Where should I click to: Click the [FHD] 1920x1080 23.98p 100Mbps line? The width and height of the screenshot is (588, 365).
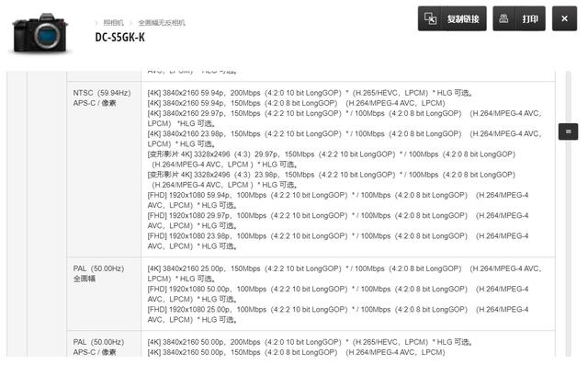pyautogui.click(x=338, y=241)
